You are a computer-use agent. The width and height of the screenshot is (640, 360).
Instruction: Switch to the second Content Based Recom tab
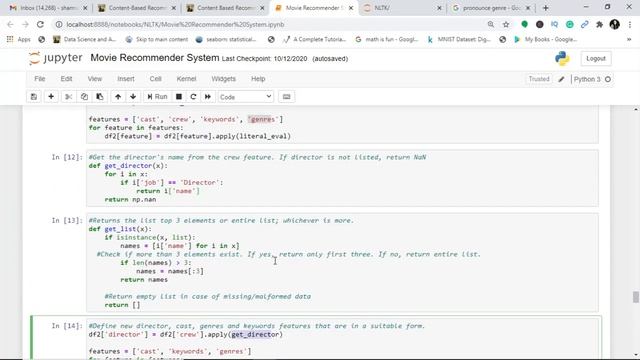(x=226, y=8)
